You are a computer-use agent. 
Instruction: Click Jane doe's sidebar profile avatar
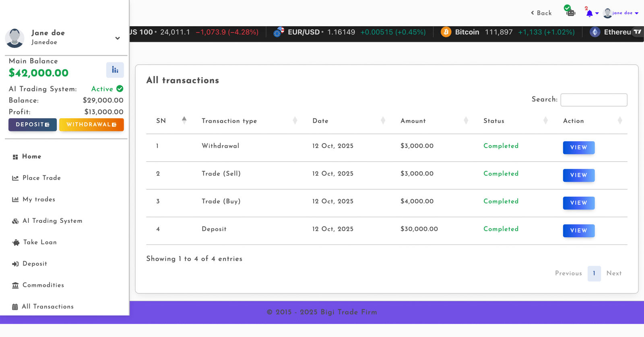pos(15,38)
